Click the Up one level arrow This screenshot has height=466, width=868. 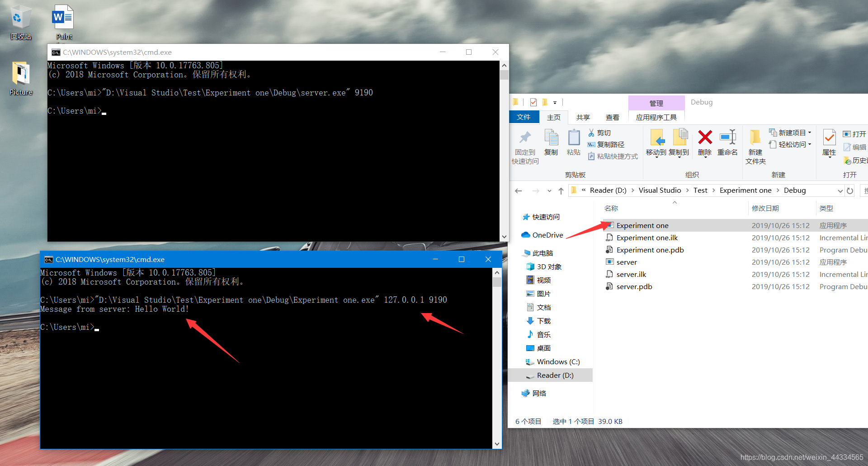pyautogui.click(x=561, y=191)
